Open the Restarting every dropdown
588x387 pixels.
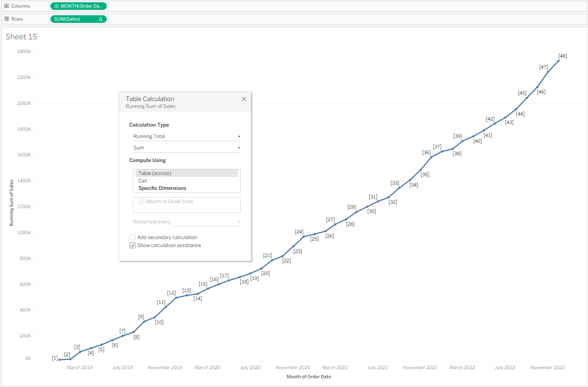pyautogui.click(x=206, y=222)
